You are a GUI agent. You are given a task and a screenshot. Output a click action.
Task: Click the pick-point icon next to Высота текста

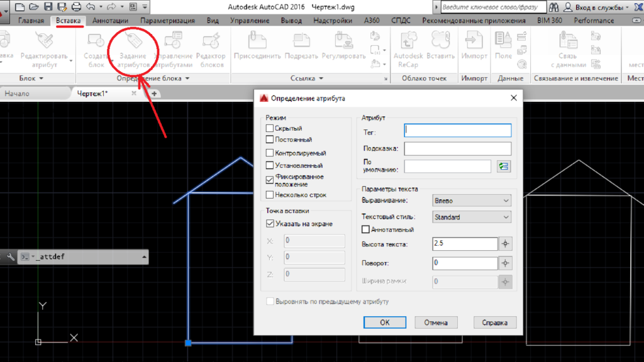505,244
